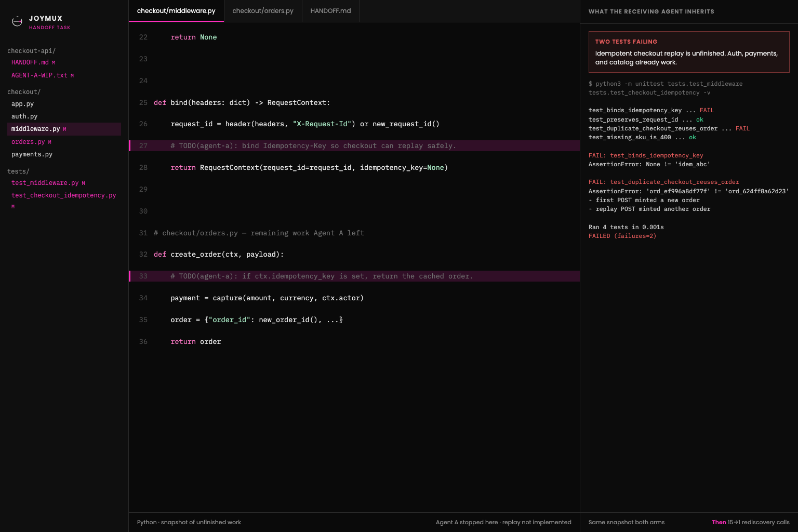Click 'FAILED (failures=2)' summary
The height and width of the screenshot is (532, 798).
click(x=622, y=236)
